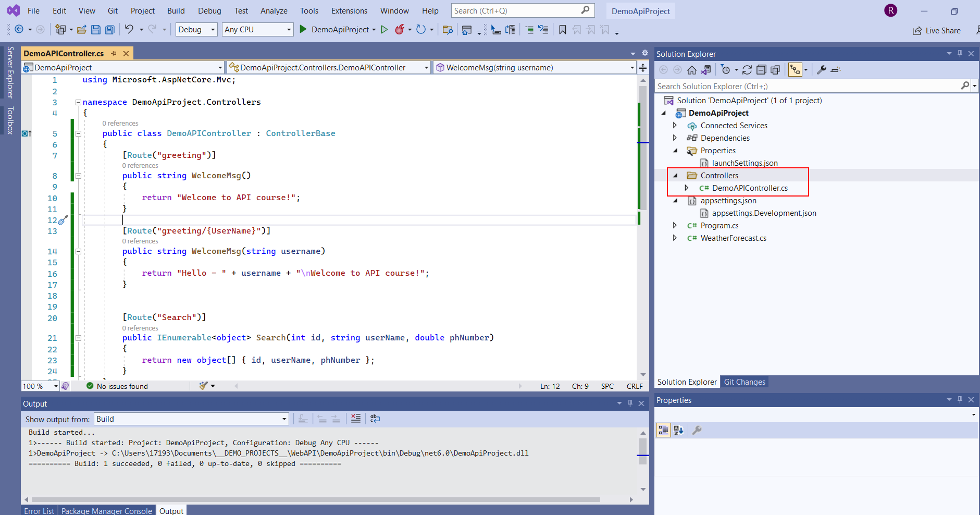Expand the Dependencies node

click(x=675, y=138)
